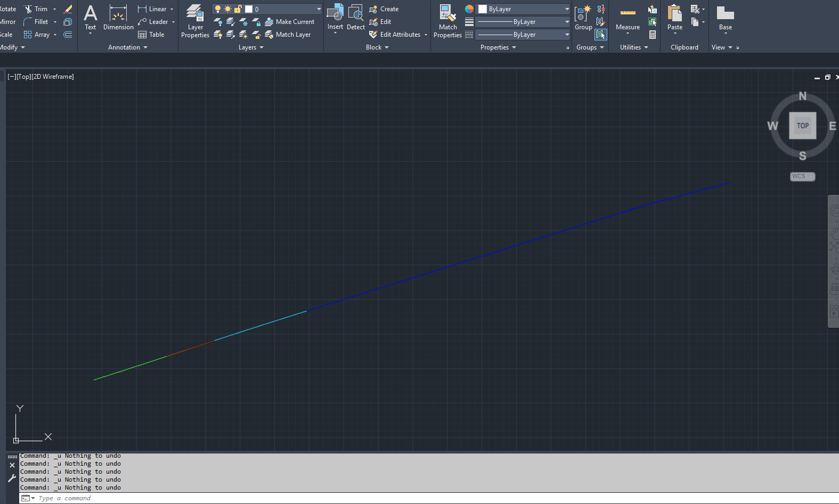The width and height of the screenshot is (839, 504).
Task: Expand the Linear dimension dropdown arrow
Action: [x=172, y=9]
